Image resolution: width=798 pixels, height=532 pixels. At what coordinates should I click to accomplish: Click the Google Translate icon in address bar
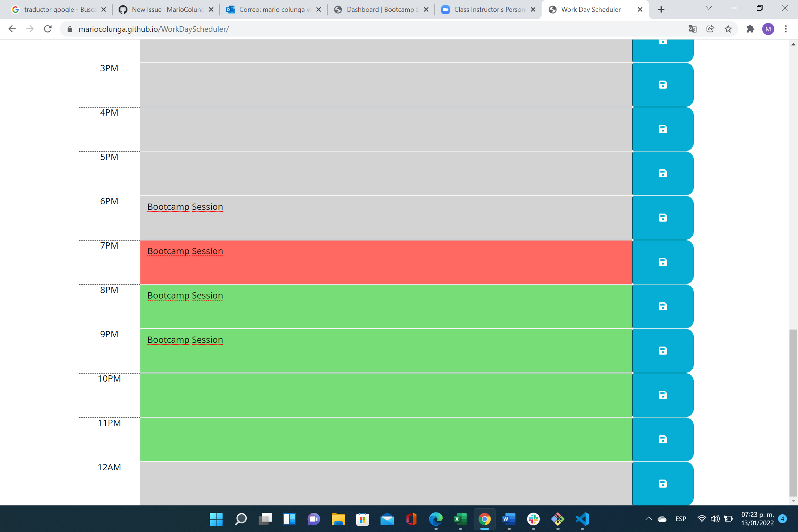click(692, 29)
